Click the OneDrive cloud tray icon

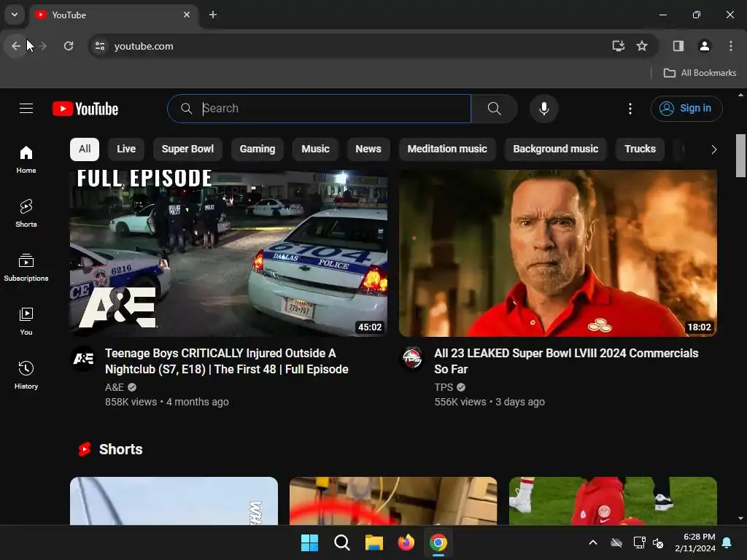(x=616, y=542)
